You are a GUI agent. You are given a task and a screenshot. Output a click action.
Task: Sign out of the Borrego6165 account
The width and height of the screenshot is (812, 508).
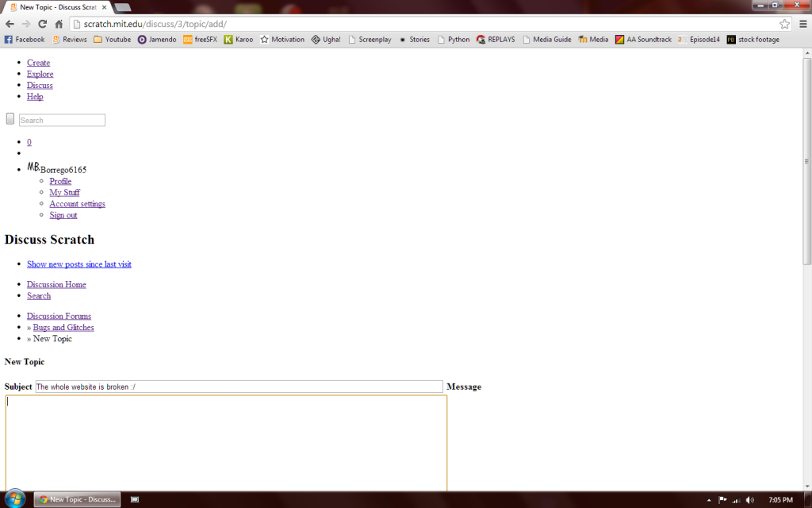63,214
